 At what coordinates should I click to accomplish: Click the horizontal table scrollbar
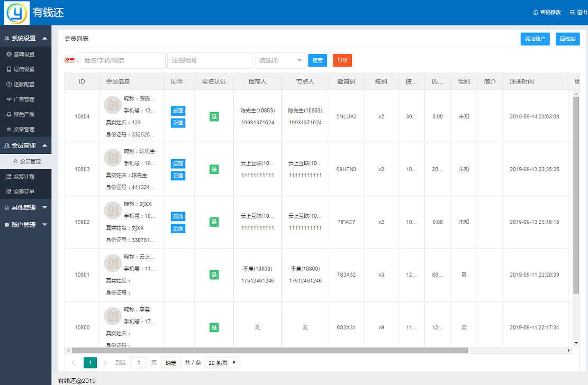coord(270,350)
